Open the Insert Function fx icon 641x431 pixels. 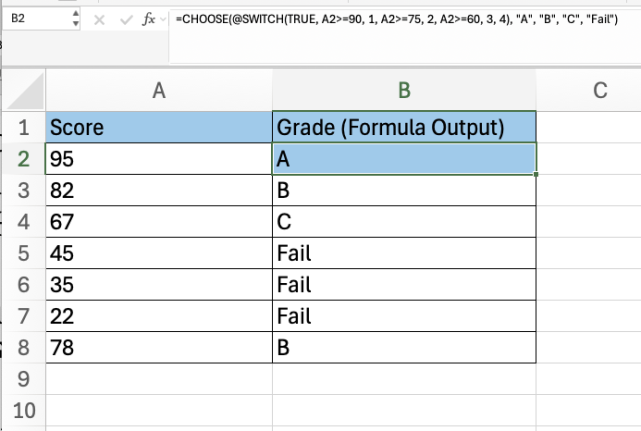click(x=148, y=19)
